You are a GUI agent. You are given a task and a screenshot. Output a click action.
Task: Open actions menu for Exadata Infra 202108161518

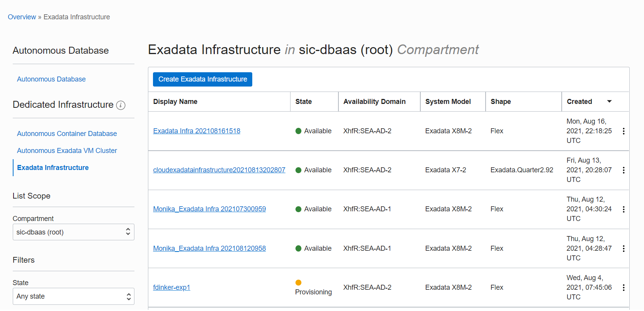click(623, 131)
